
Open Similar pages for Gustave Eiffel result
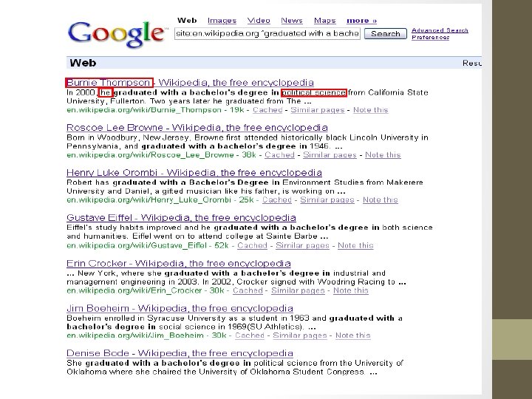302,245
